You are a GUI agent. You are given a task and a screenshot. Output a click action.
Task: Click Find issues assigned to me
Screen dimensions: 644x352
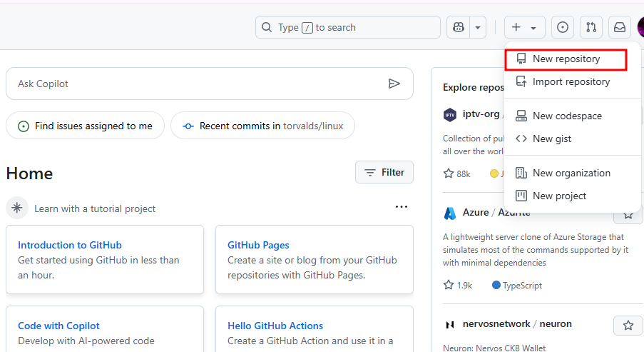tap(85, 126)
